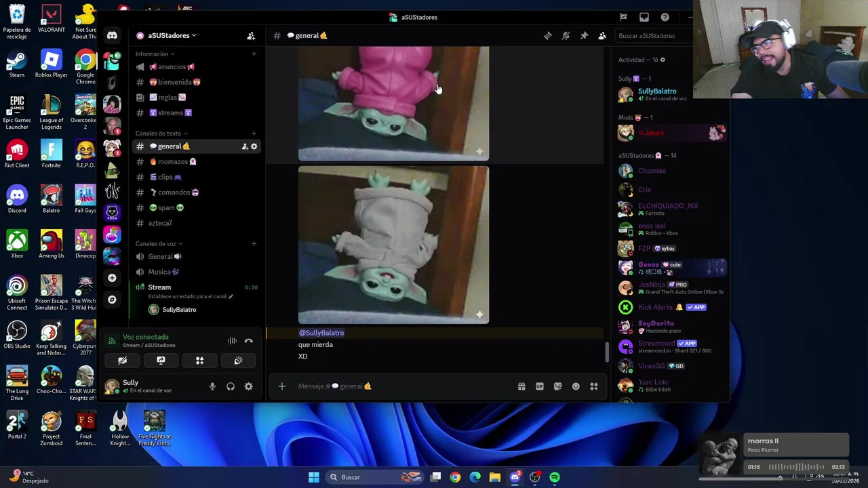Click the flag icon in Discord title bar
Screen dimensions: 868x488
[623, 17]
